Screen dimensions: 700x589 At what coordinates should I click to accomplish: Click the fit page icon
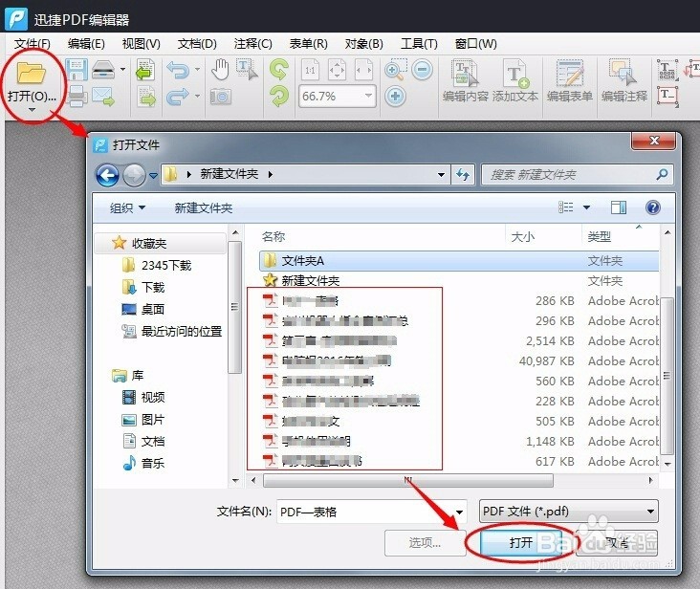coord(337,70)
